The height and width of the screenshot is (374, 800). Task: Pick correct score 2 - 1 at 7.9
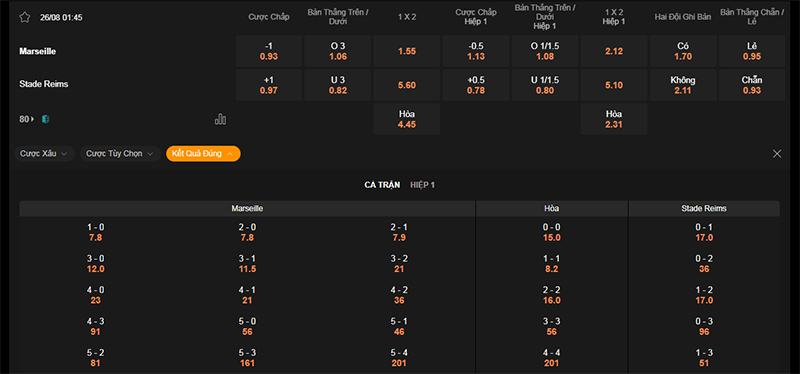coord(399,232)
